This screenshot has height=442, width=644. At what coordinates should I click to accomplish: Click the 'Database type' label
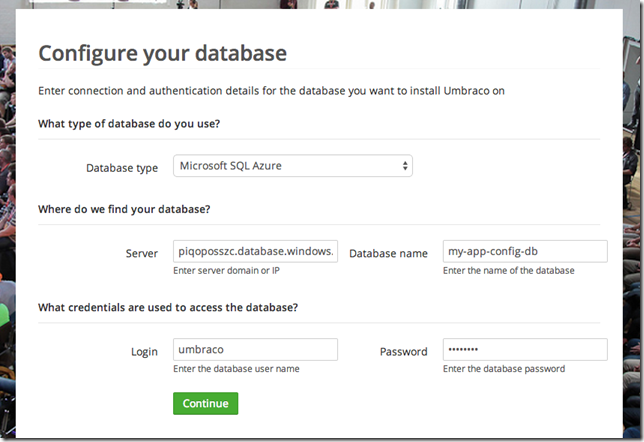pyautogui.click(x=122, y=168)
